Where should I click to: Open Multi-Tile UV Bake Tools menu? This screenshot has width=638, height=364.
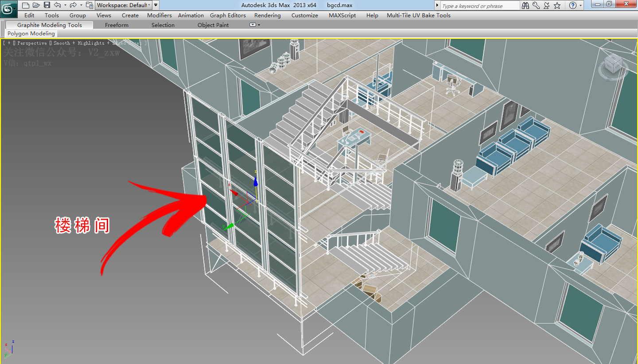(419, 15)
